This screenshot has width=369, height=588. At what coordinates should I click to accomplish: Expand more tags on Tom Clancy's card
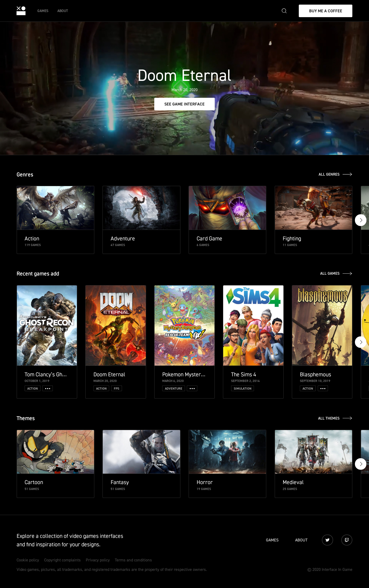[48, 388]
